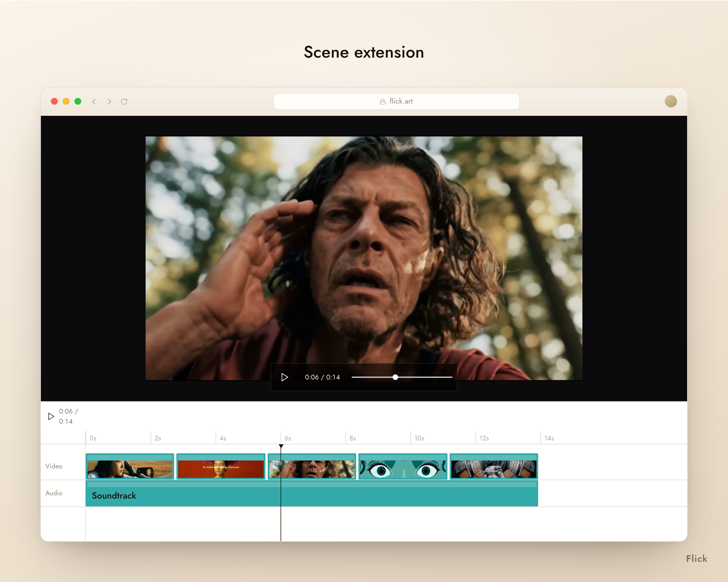
Task: Click the playhead marker on timeline
Action: (281, 446)
